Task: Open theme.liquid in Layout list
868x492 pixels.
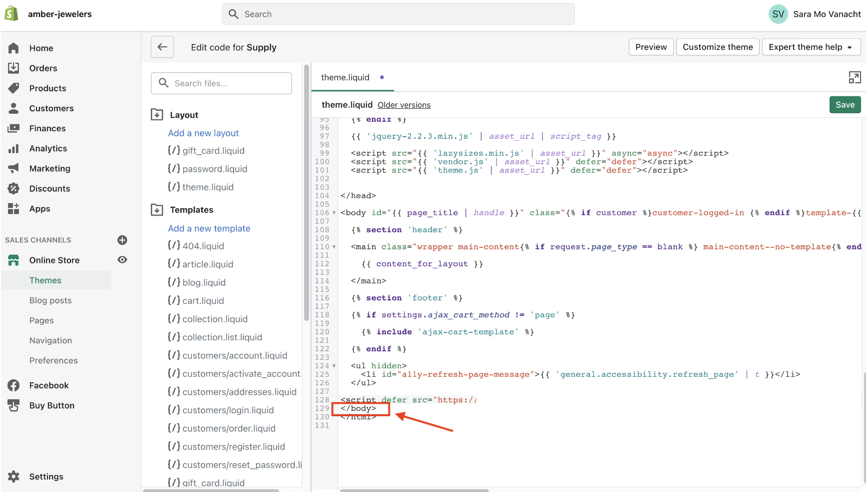Action: tap(201, 187)
